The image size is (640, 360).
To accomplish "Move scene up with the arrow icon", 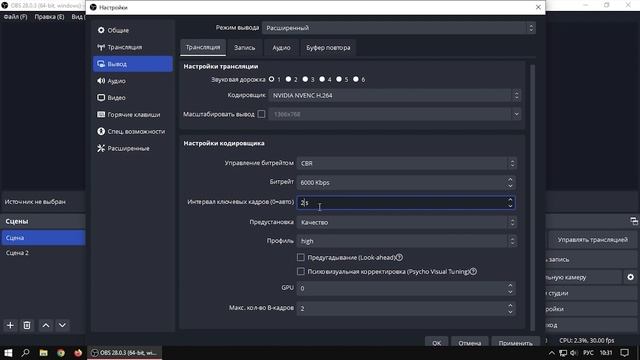I will [46, 325].
